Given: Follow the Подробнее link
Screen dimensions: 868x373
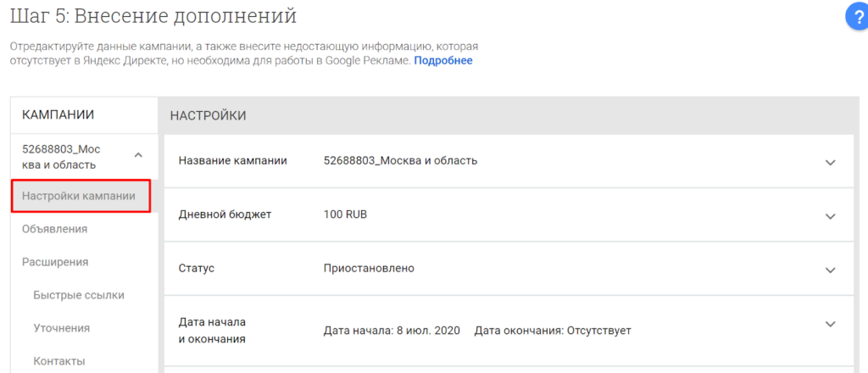Looking at the screenshot, I should [442, 61].
